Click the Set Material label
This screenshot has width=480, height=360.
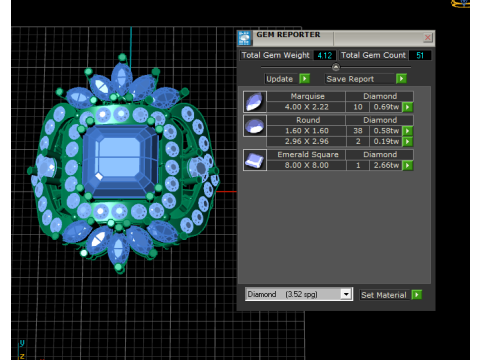coord(384,295)
